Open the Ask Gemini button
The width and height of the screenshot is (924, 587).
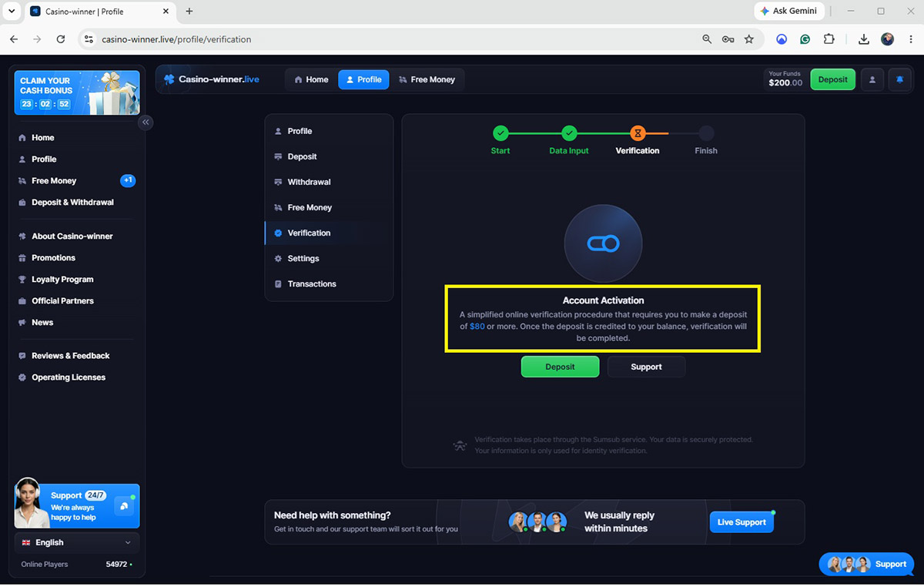coord(789,11)
